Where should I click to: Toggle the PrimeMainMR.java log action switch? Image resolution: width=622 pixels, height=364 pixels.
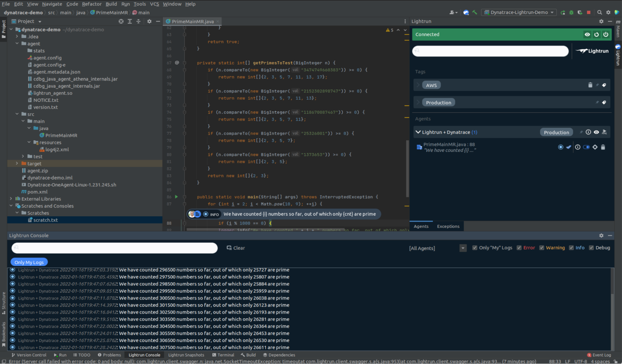(586, 147)
